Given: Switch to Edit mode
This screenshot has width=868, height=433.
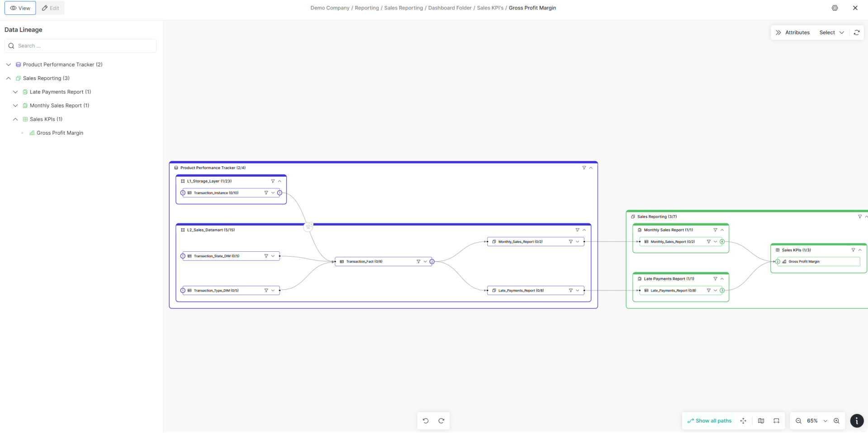Looking at the screenshot, I should click(50, 8).
